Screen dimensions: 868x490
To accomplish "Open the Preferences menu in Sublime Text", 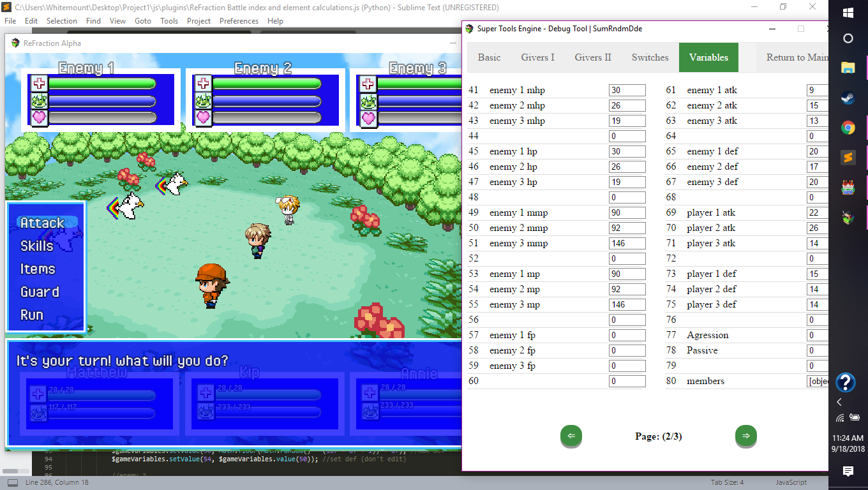I will 239,20.
